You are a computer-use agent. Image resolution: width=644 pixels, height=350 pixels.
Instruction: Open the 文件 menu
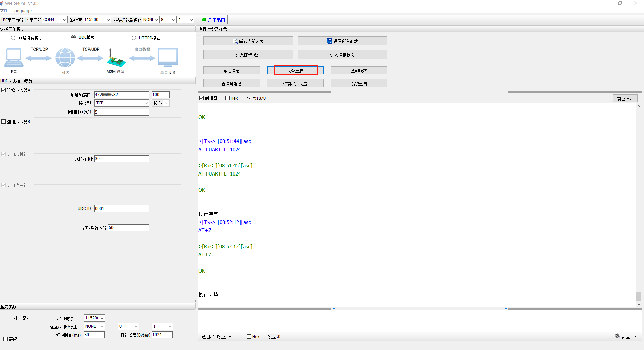click(x=4, y=11)
